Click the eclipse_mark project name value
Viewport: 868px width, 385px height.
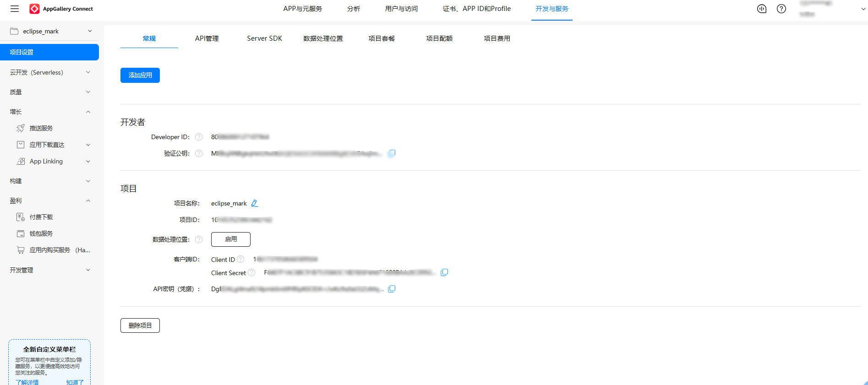click(229, 203)
